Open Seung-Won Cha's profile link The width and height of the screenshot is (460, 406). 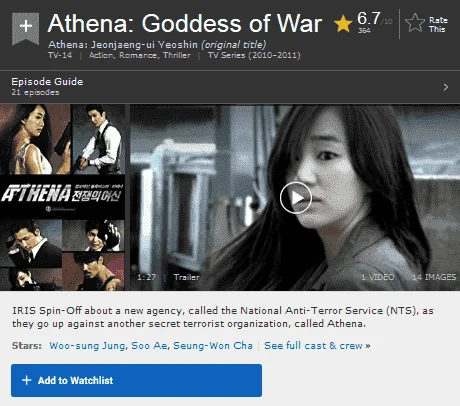click(x=213, y=346)
